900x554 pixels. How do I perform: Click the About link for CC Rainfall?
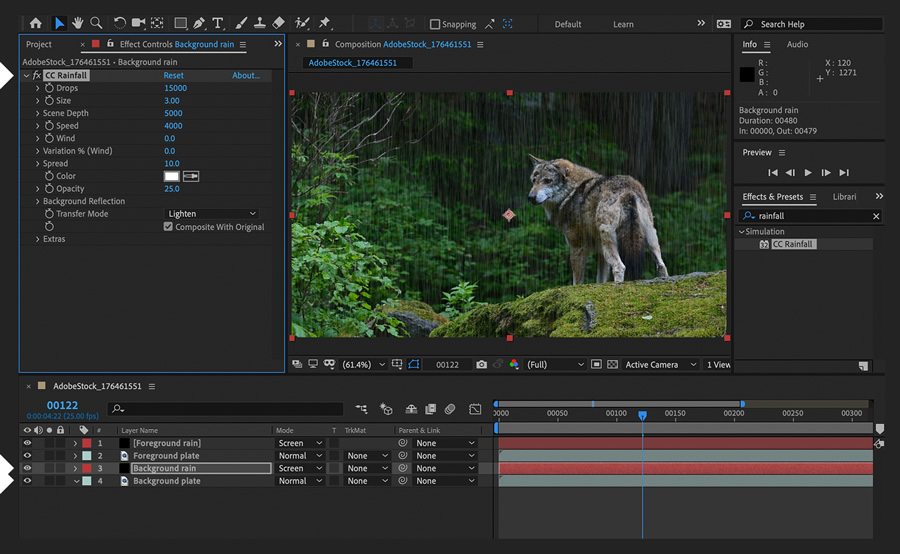click(245, 76)
